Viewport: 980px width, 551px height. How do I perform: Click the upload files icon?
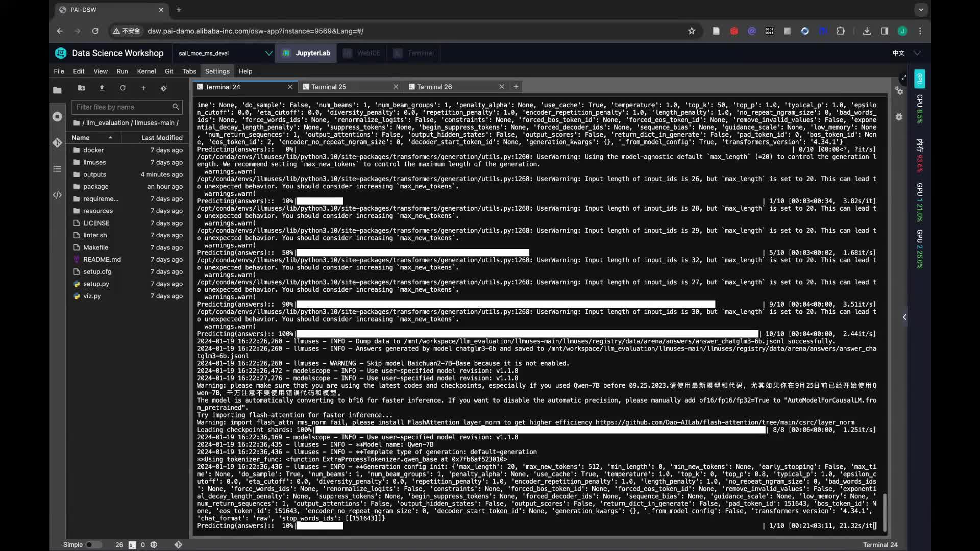[102, 88]
